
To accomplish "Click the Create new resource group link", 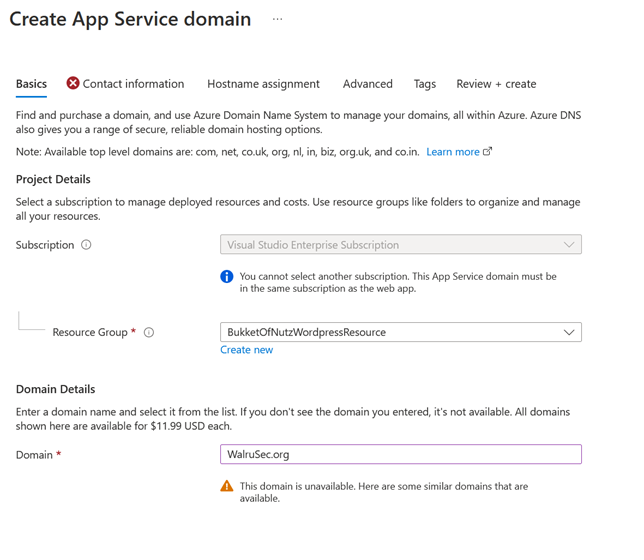I will pos(246,350).
